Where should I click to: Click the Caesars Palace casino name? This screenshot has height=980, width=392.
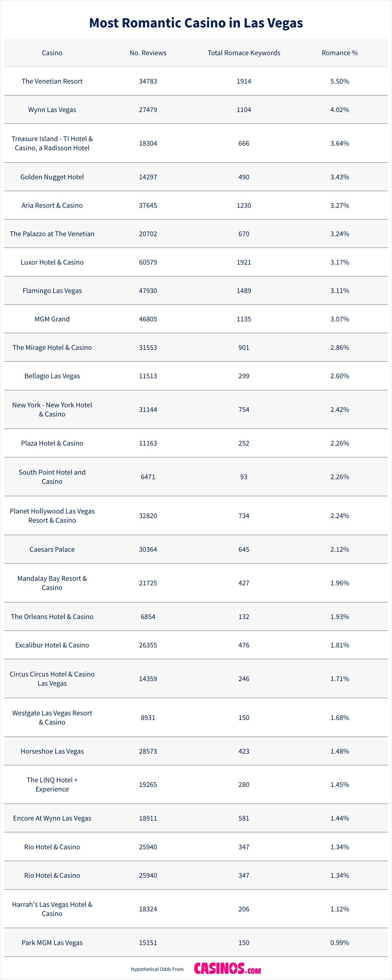(52, 549)
